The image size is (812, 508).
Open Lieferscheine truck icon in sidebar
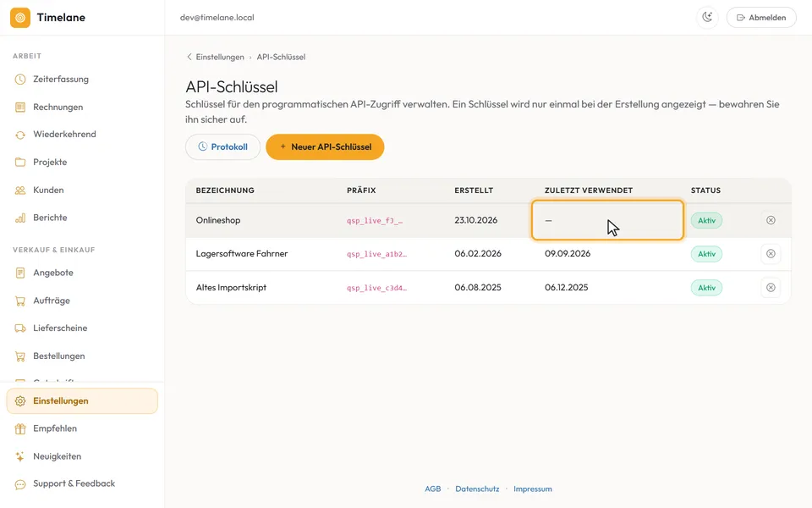(20, 329)
